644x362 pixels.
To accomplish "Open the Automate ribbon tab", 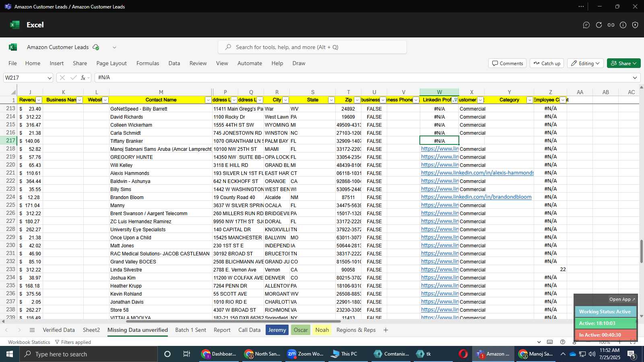I will (250, 64).
